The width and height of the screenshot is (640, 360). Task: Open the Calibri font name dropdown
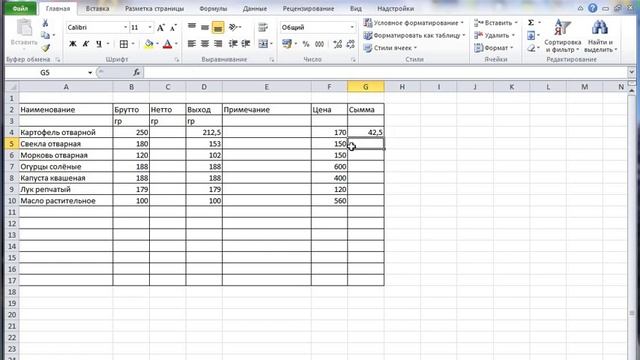pos(125,27)
